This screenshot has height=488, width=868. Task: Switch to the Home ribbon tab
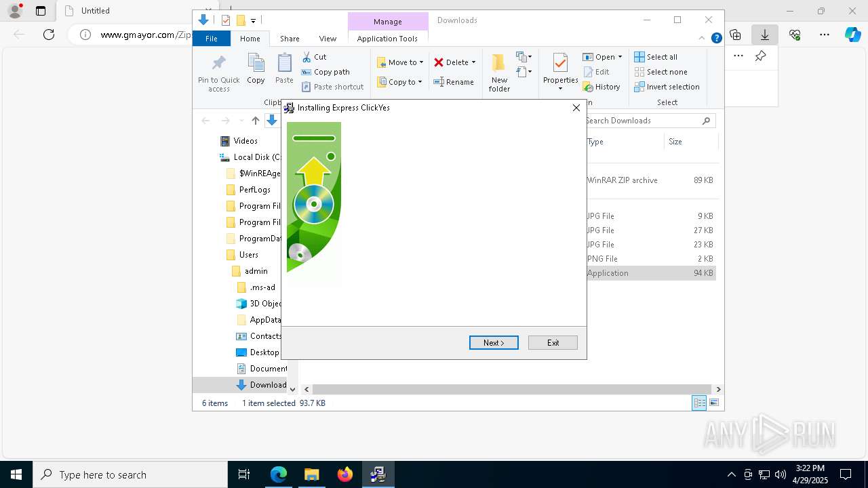coord(250,39)
